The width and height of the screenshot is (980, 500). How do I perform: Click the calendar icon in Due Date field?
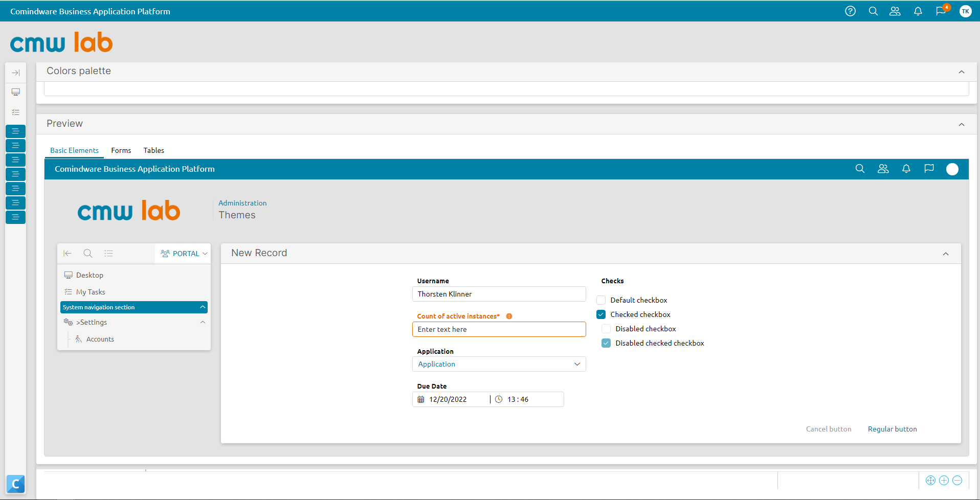click(x=421, y=399)
